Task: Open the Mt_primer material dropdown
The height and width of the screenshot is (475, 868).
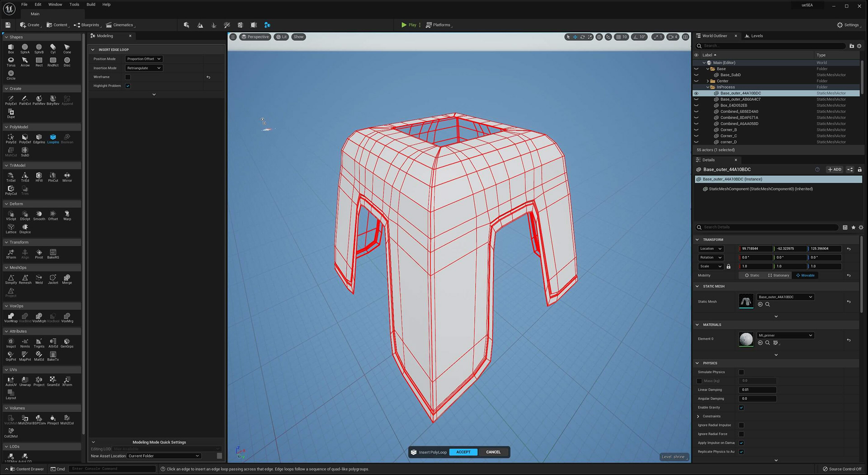Action: 785,336
